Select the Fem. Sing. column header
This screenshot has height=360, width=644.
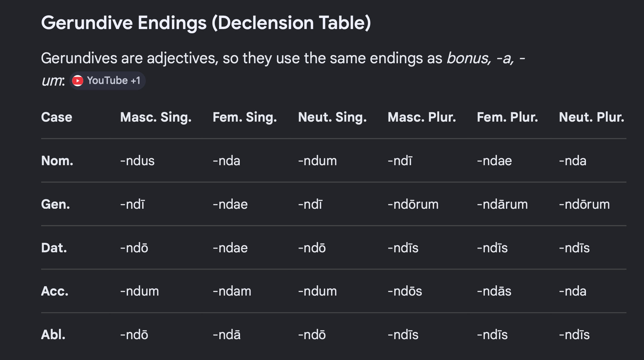tap(245, 117)
